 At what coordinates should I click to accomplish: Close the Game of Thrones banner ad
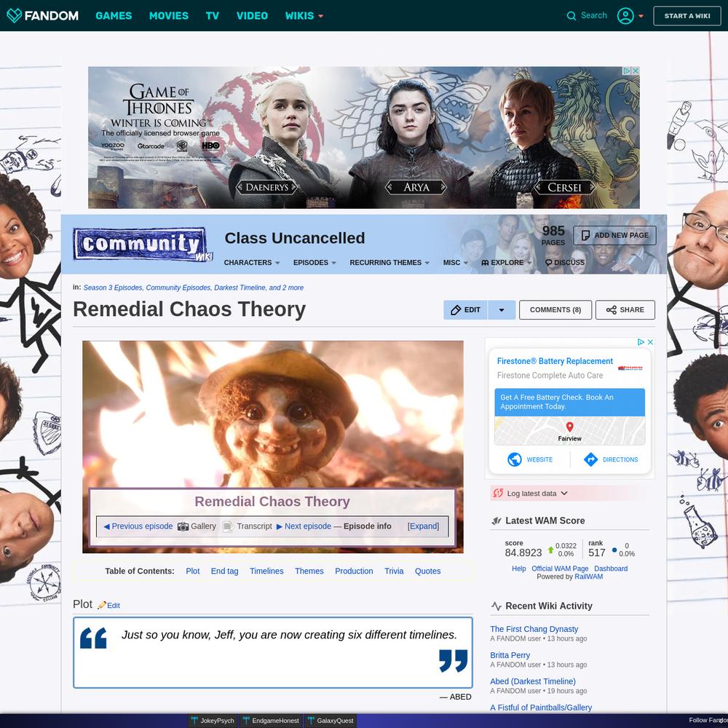pyautogui.click(x=636, y=71)
